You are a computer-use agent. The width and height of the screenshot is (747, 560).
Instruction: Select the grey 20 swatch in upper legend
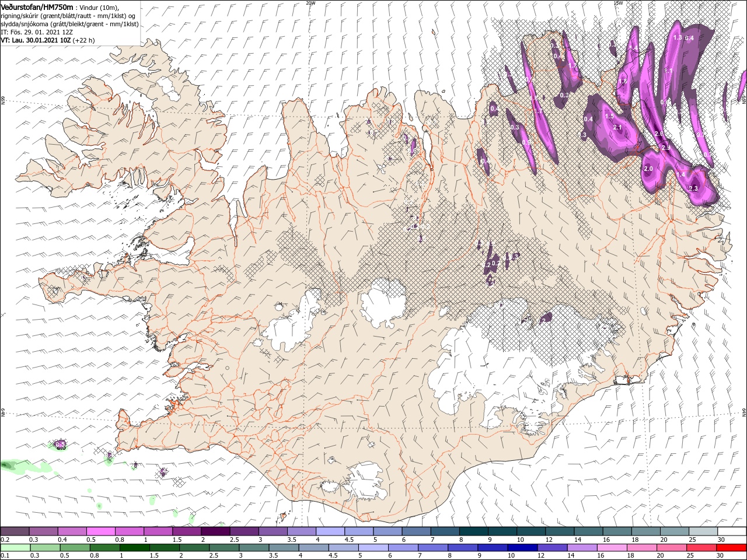673,531
